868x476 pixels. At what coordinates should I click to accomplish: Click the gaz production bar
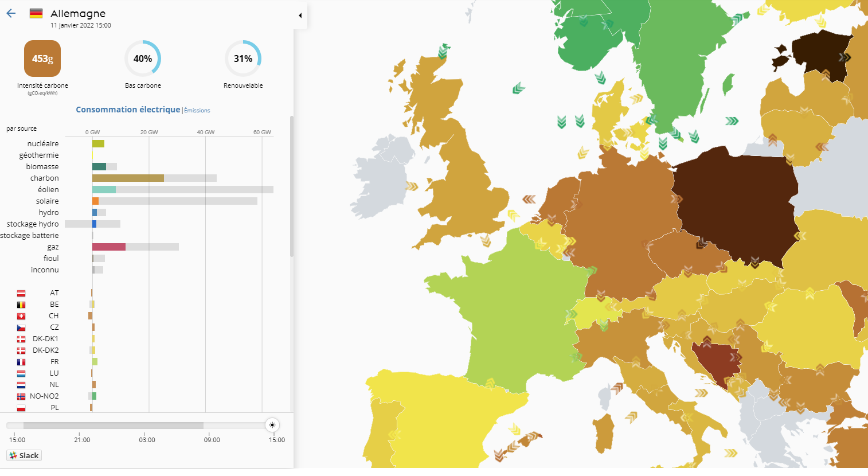[109, 247]
